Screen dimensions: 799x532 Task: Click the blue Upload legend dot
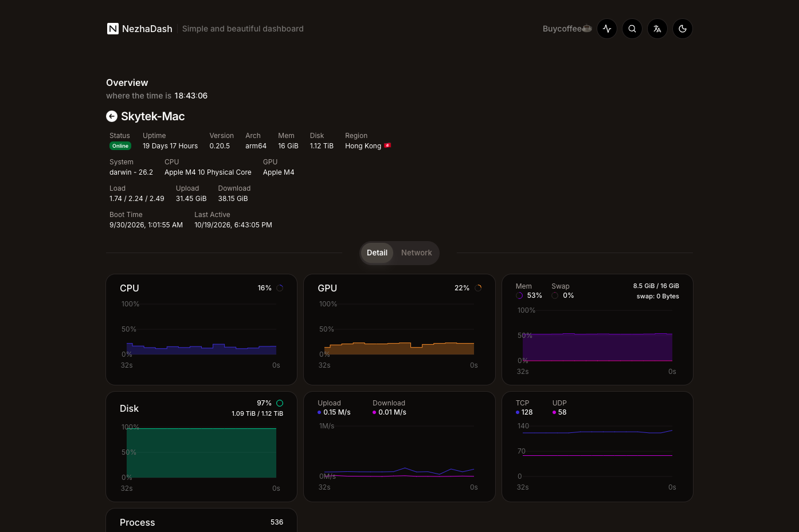pos(319,412)
